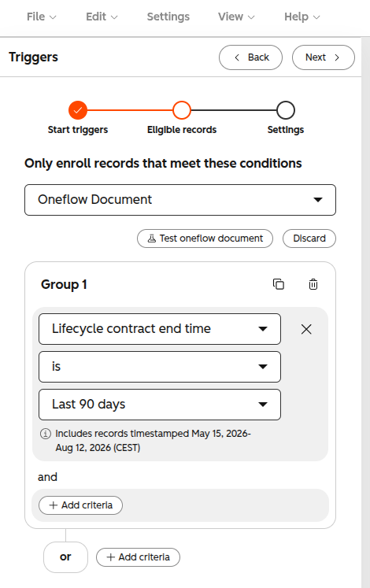Open the Edit menu
Viewport: 370px width, 588px height.
[x=102, y=17]
